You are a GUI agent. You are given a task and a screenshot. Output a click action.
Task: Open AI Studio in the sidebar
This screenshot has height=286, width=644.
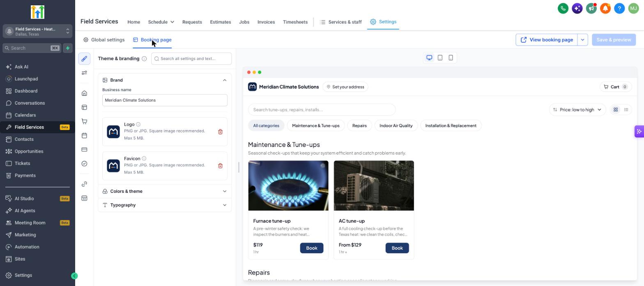[37, 199]
